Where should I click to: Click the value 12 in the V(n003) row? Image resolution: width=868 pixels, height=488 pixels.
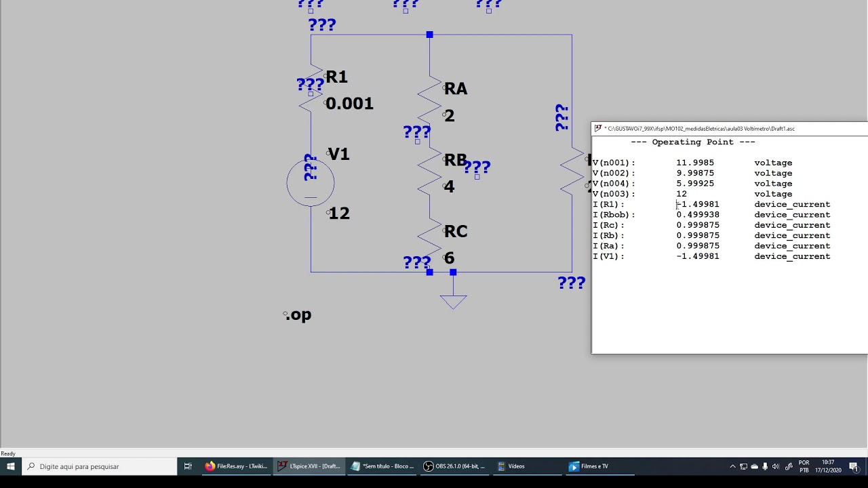click(x=682, y=194)
